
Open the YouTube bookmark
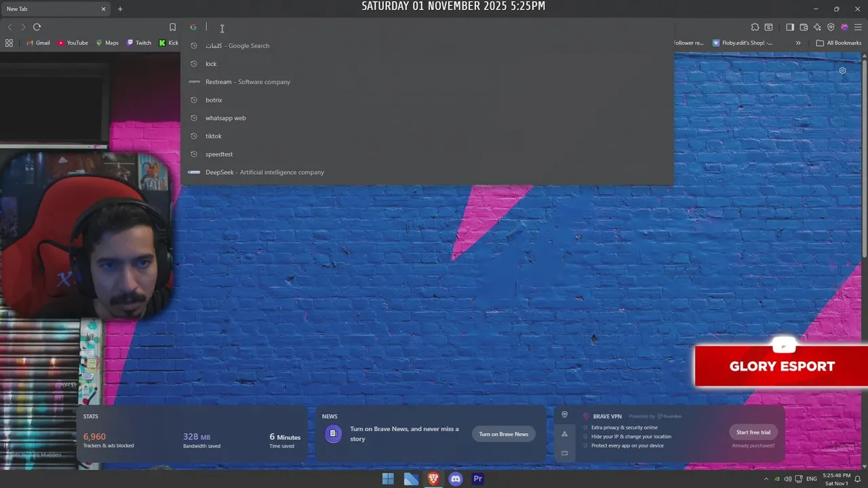coord(73,43)
